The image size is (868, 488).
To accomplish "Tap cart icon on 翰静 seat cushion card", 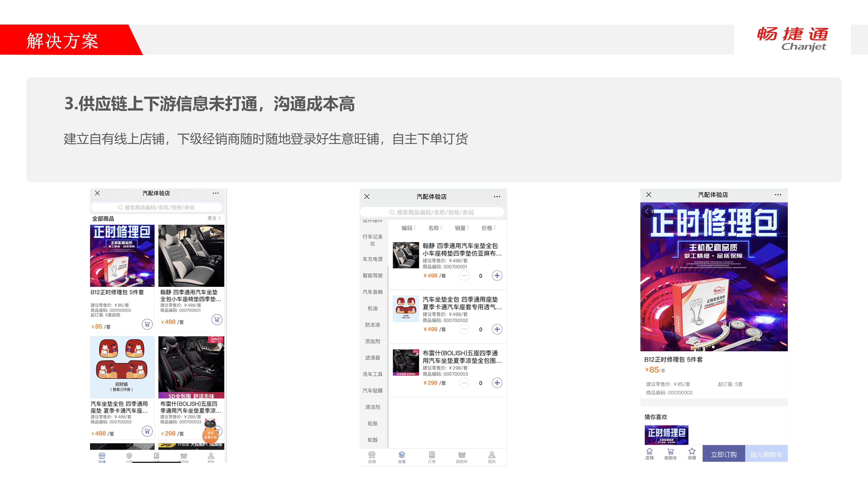I will (x=217, y=319).
